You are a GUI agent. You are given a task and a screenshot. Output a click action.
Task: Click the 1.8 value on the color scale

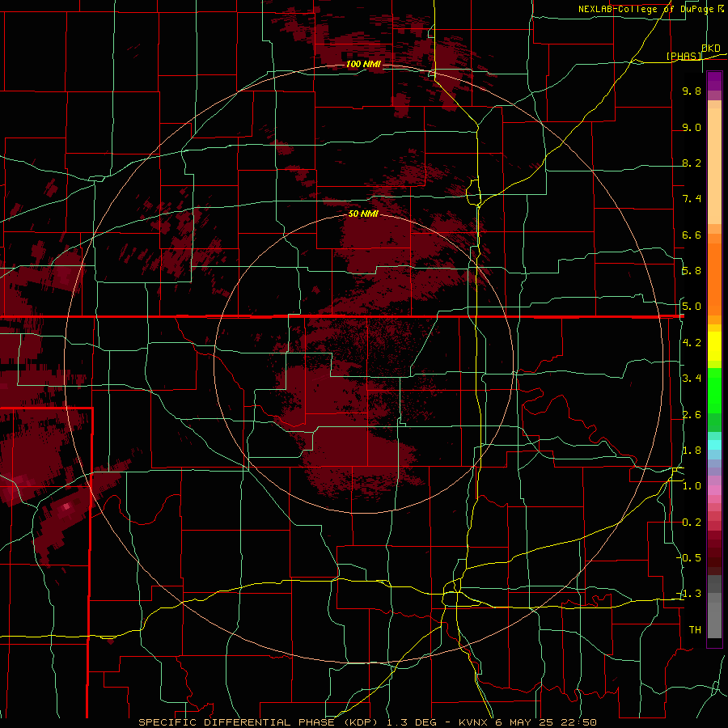click(x=692, y=450)
